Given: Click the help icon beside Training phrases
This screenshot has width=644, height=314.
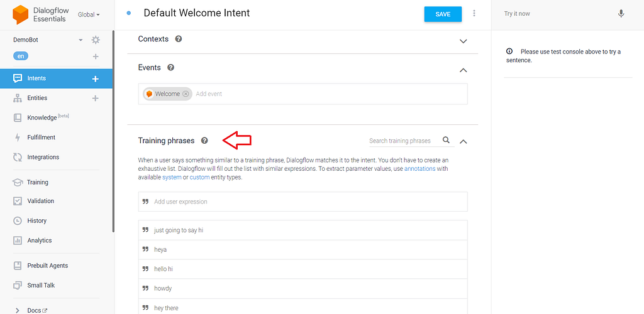Looking at the screenshot, I should (204, 141).
